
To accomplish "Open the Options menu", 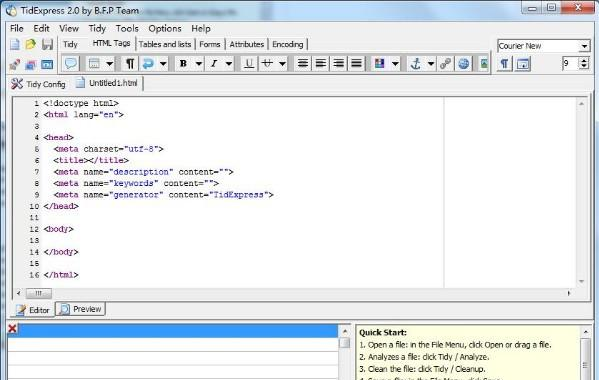I will [165, 28].
